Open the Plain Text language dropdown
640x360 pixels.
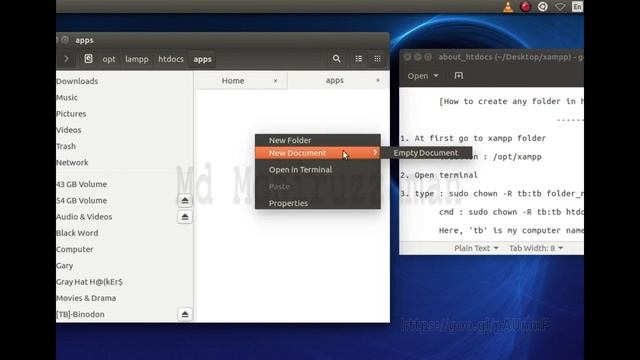(x=476, y=248)
